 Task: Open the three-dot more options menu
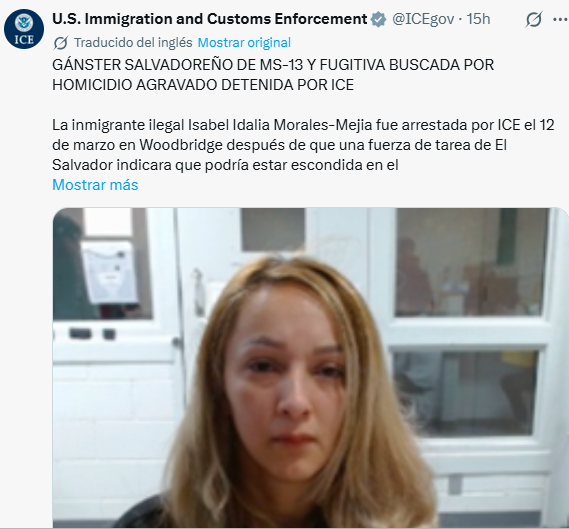pos(560,20)
